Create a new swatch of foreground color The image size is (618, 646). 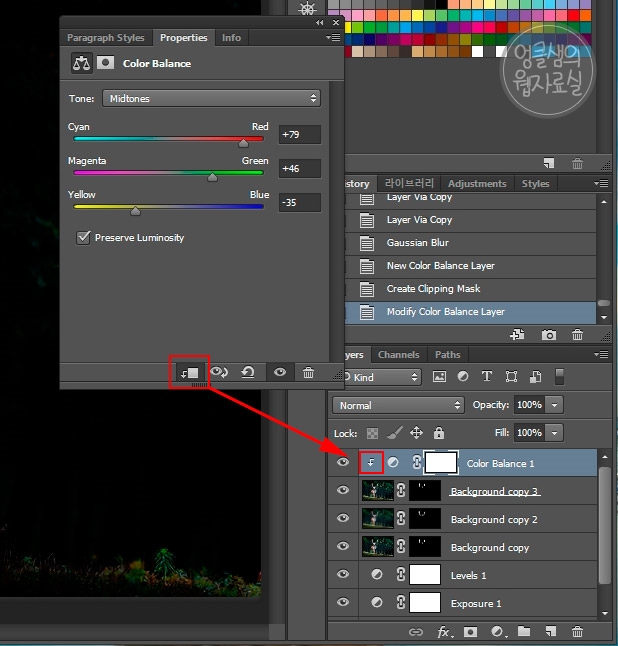tap(549, 163)
